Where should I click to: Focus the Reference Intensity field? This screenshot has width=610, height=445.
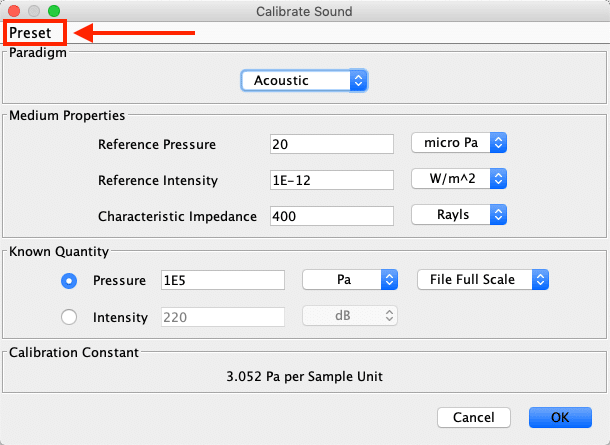[332, 180]
